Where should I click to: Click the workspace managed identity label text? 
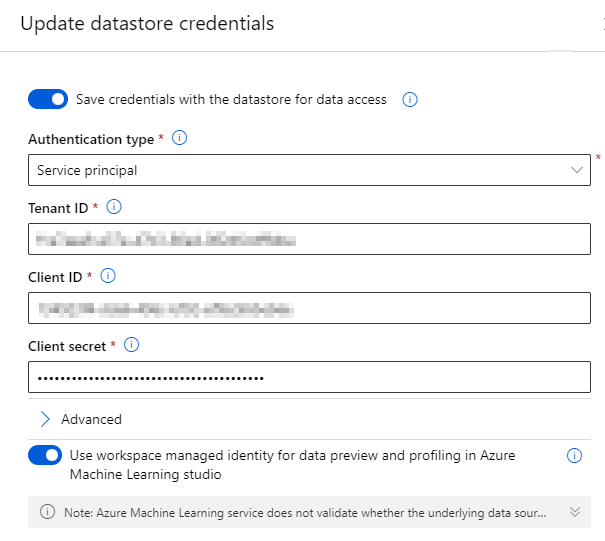[x=292, y=465]
